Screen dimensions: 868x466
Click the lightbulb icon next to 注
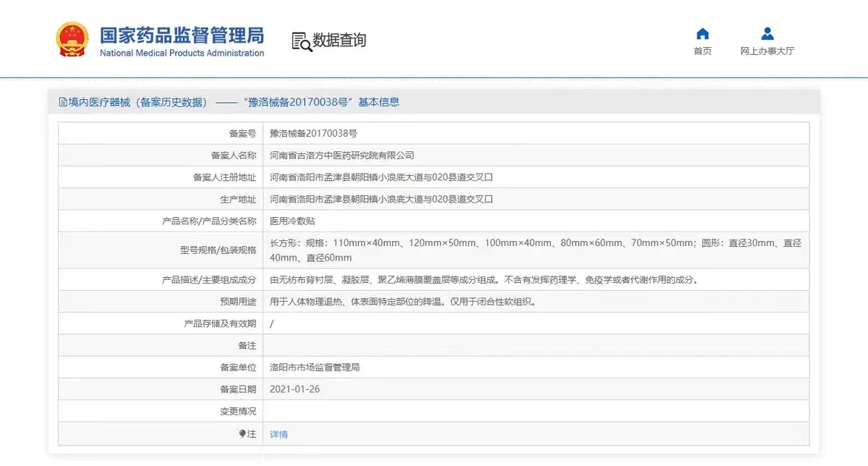242,433
